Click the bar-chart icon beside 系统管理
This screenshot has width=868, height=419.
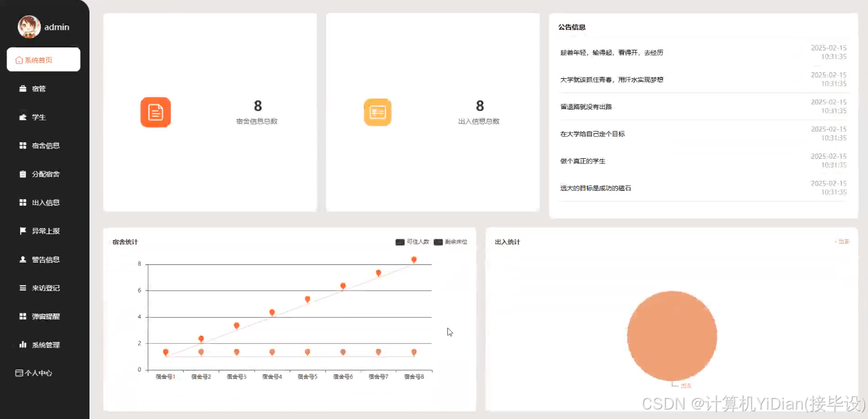23,344
